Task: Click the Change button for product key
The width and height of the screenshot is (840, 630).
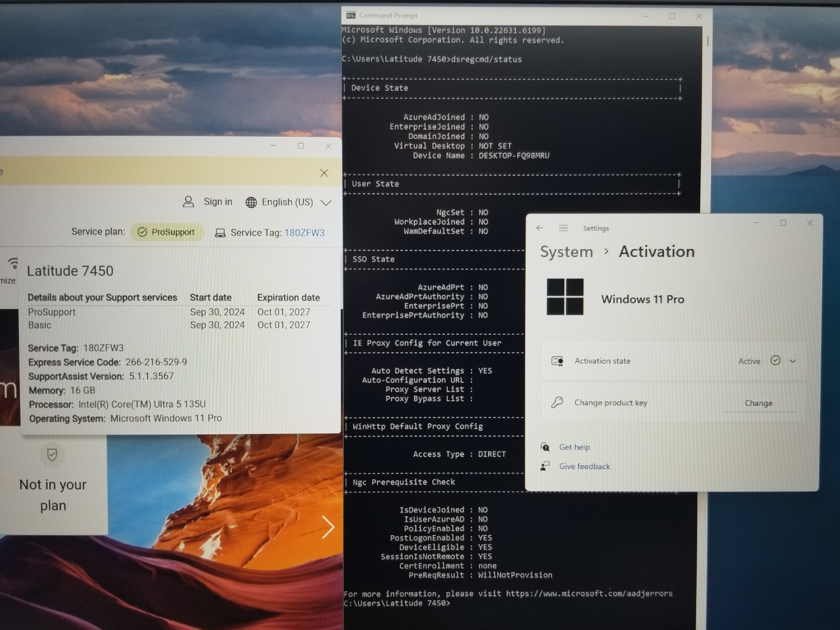Action: click(759, 403)
